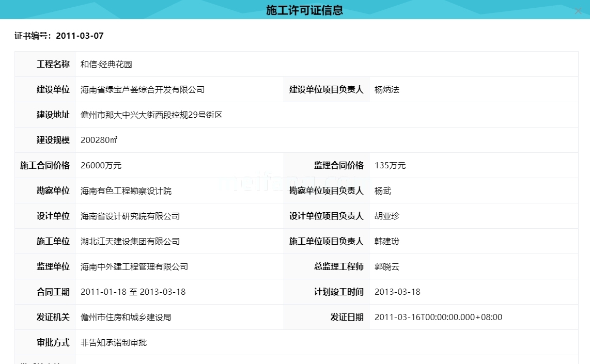Select the 建设规模 value 200280㎡
This screenshot has height=364, width=590.
[99, 140]
